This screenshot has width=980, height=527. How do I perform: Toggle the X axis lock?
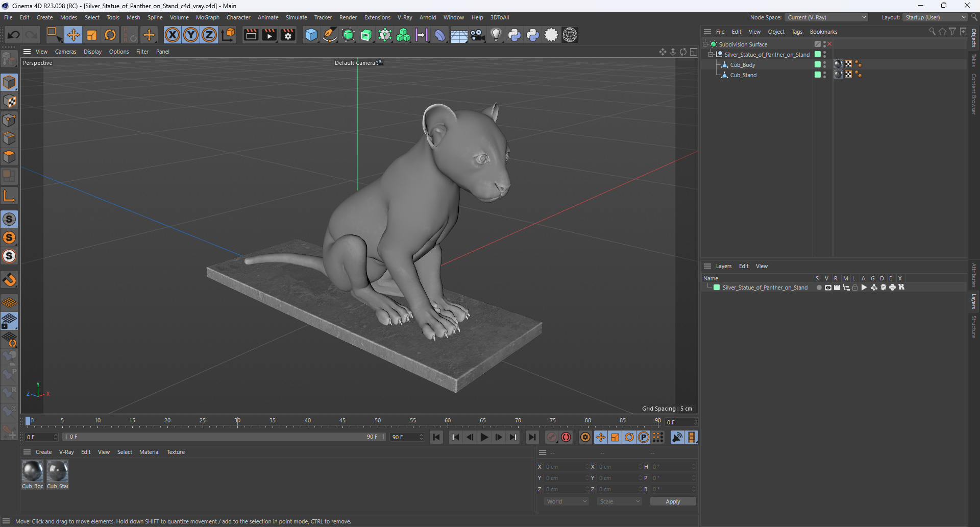point(173,35)
